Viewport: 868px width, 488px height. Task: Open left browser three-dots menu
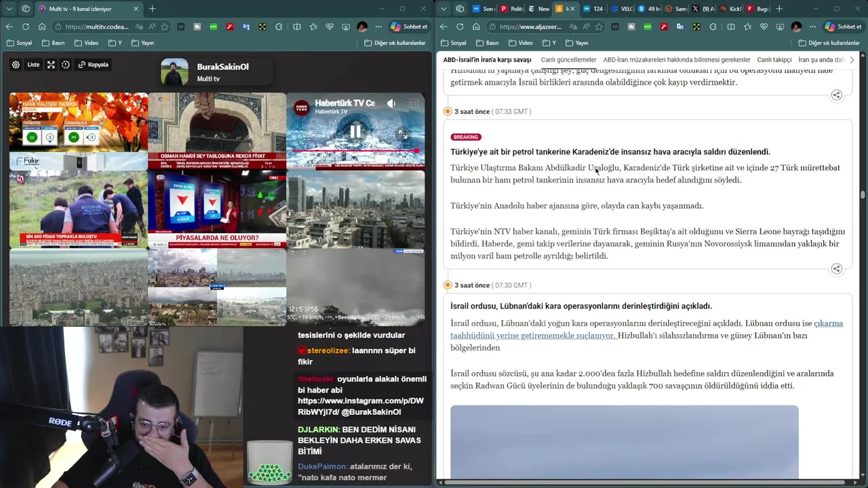pyautogui.click(x=378, y=27)
